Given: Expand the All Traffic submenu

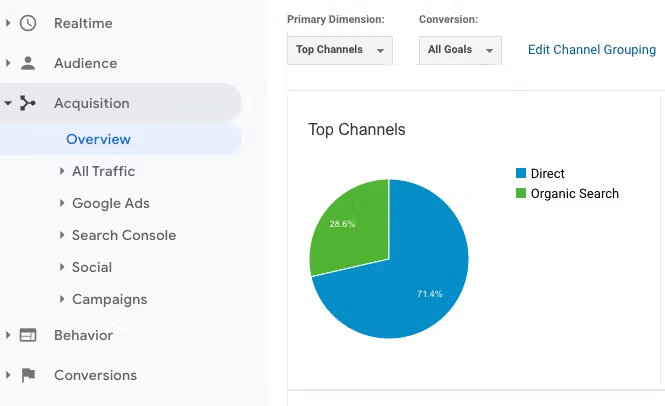Looking at the screenshot, I should pos(62,171).
